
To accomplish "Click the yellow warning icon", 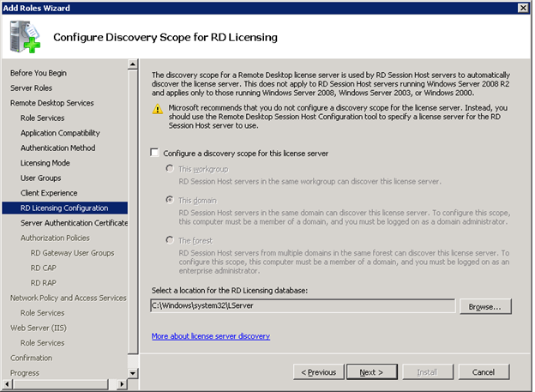I will [x=157, y=109].
